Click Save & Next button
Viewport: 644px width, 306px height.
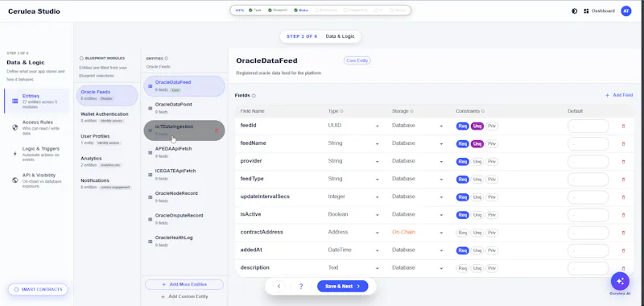coord(343,287)
